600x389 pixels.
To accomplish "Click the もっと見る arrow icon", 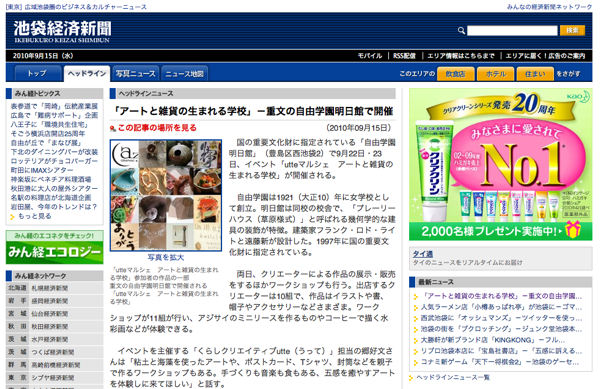I will [x=13, y=216].
